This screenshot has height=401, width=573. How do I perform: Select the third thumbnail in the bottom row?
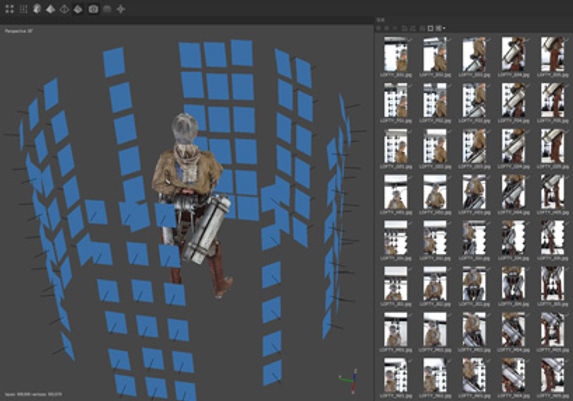click(474, 375)
